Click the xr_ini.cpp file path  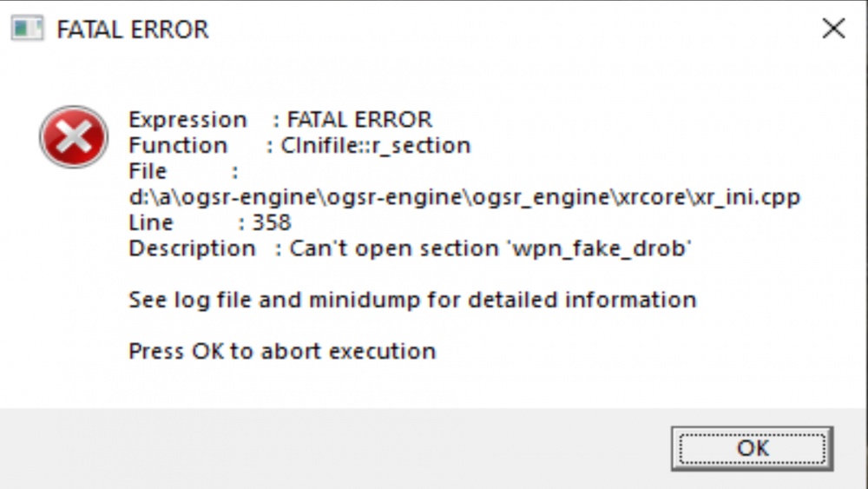(x=464, y=197)
